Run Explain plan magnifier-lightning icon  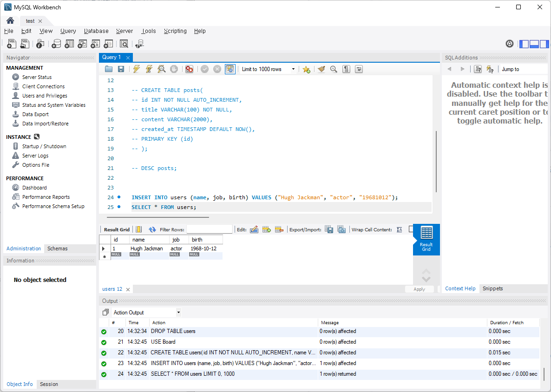pos(162,69)
